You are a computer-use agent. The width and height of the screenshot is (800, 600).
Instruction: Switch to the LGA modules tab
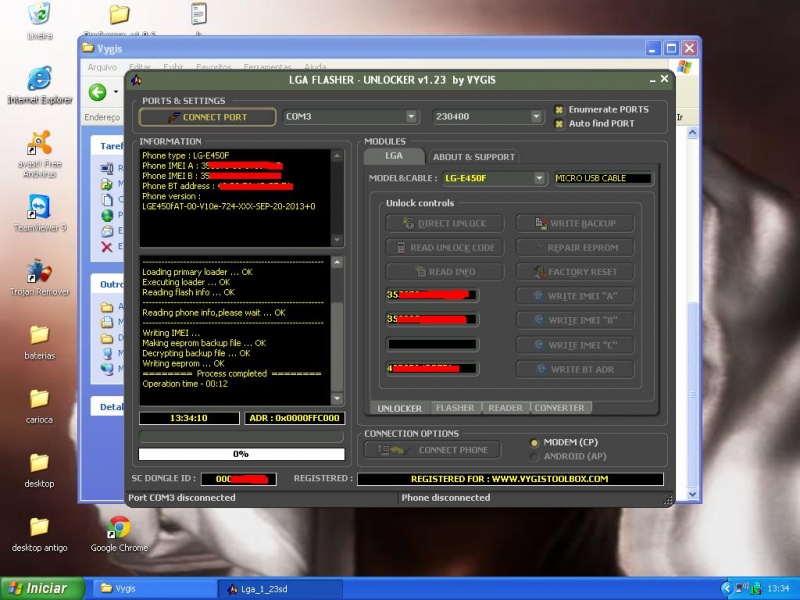[x=393, y=156]
